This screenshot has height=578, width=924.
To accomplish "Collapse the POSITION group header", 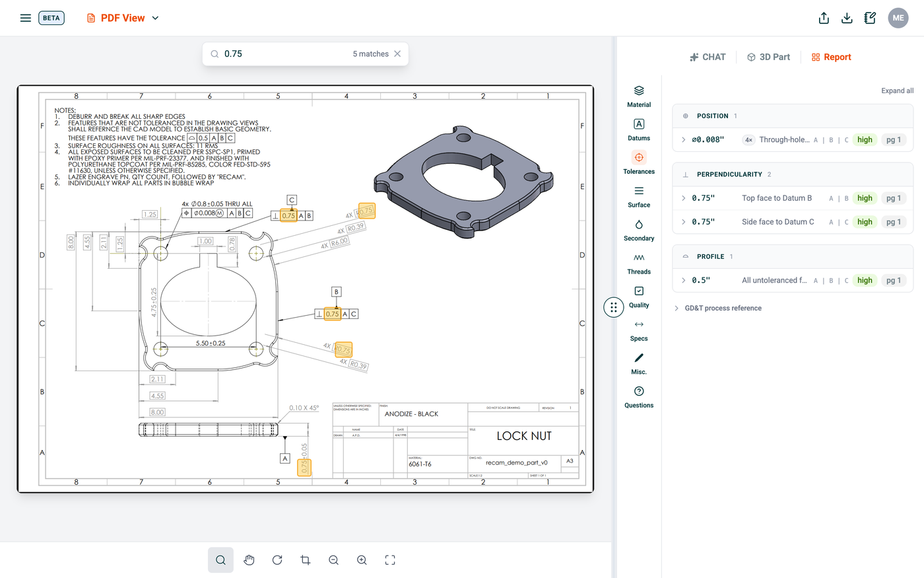I will tap(793, 116).
